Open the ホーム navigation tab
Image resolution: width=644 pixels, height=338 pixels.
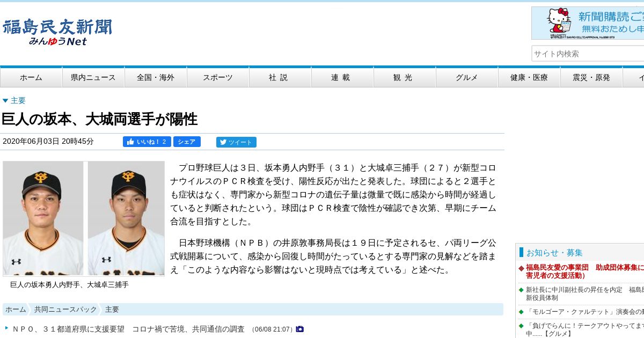(x=31, y=77)
